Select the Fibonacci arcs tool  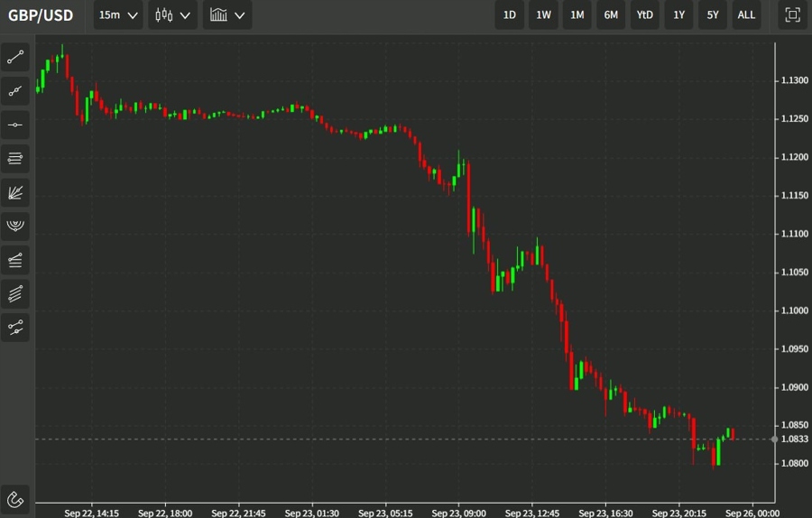(15, 227)
